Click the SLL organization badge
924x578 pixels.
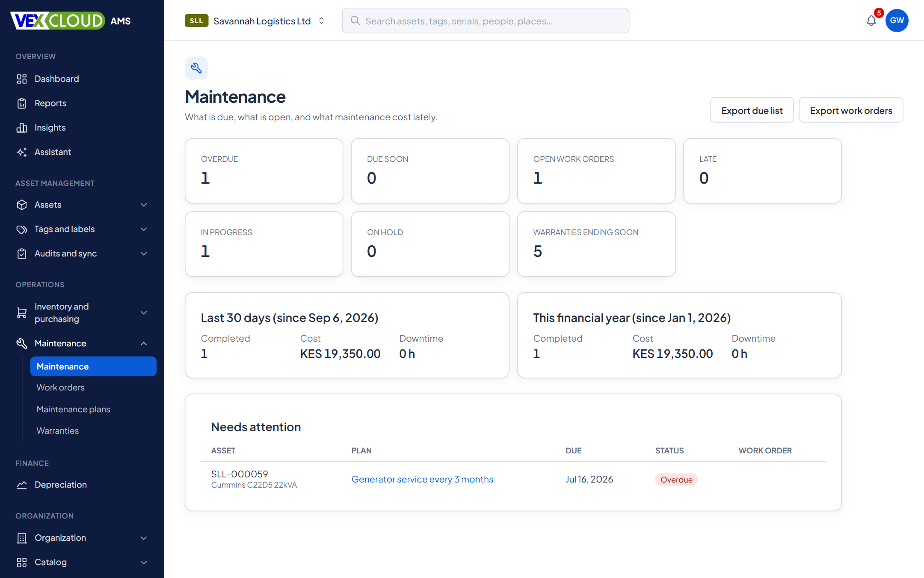(196, 21)
